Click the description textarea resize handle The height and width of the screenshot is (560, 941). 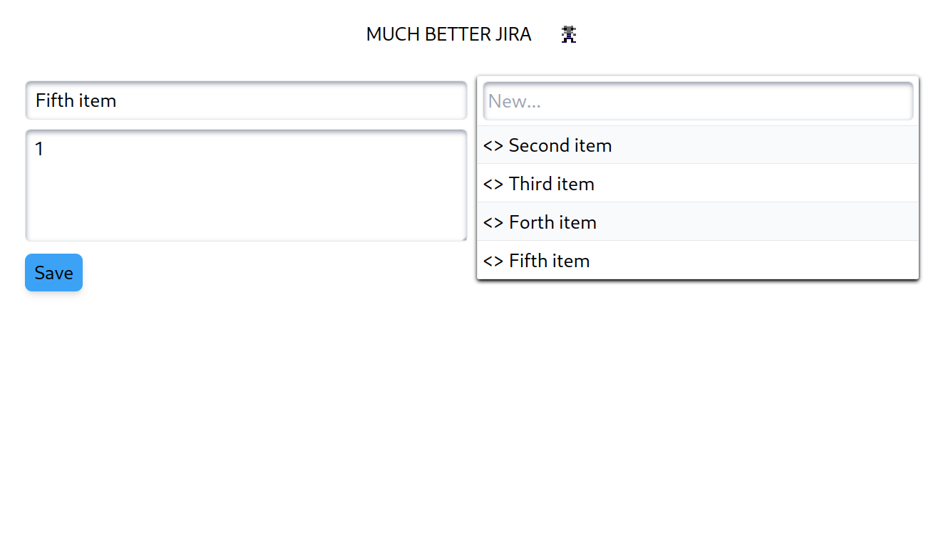pos(463,237)
